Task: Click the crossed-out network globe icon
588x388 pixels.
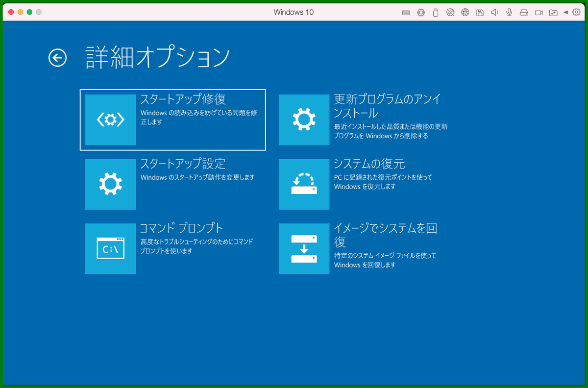Action: click(450, 12)
